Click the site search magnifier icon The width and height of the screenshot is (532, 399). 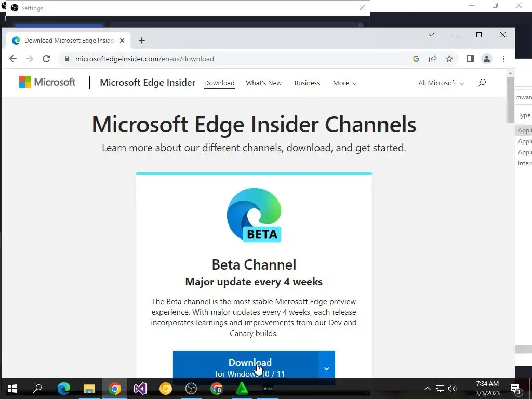click(482, 83)
